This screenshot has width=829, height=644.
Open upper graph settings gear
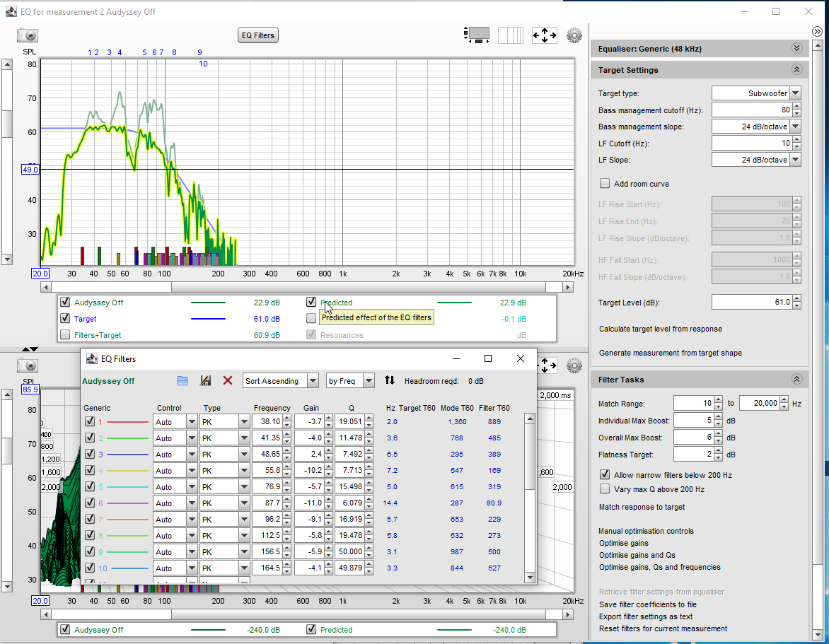click(x=574, y=35)
